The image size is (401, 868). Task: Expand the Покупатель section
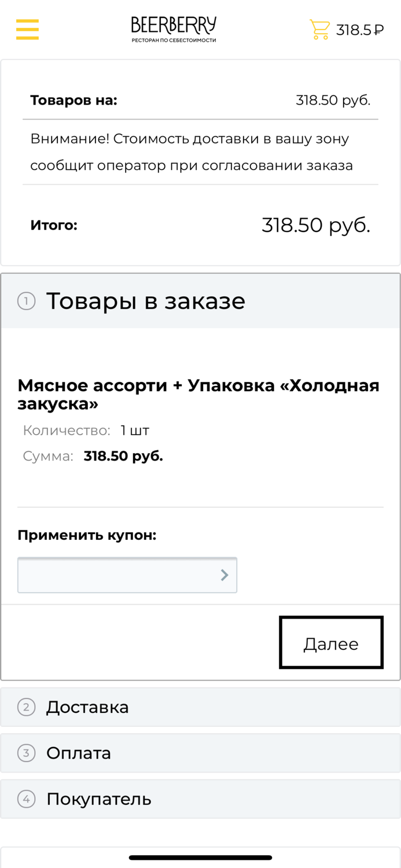pyautogui.click(x=98, y=799)
